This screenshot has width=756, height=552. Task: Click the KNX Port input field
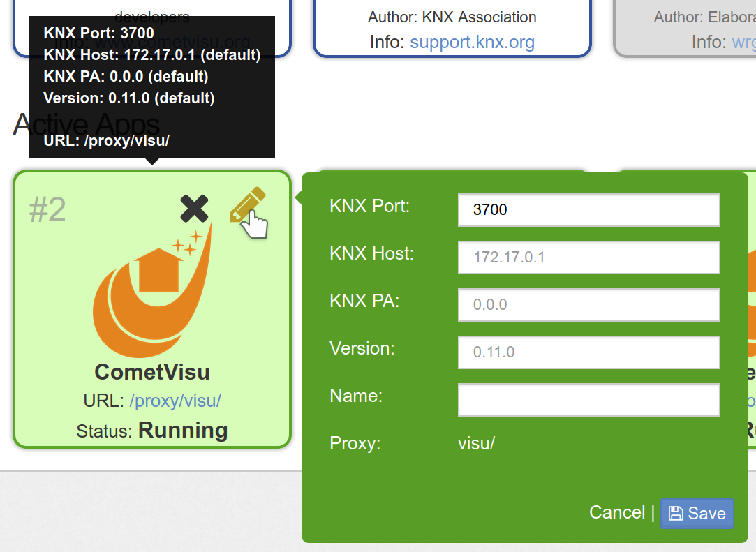pos(588,210)
